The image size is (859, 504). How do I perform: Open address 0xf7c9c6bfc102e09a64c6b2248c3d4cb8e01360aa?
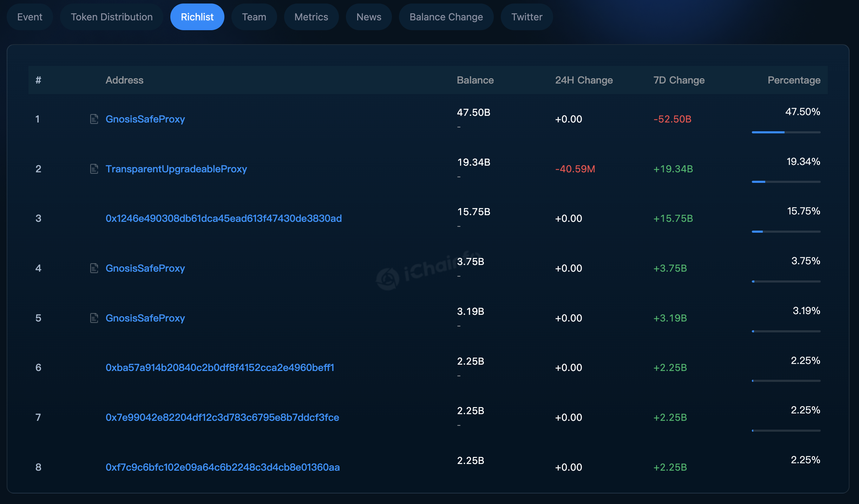pos(223,467)
